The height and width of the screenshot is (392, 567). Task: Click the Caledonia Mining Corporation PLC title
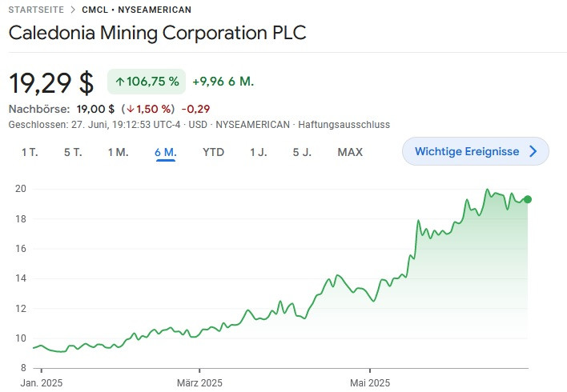click(157, 34)
